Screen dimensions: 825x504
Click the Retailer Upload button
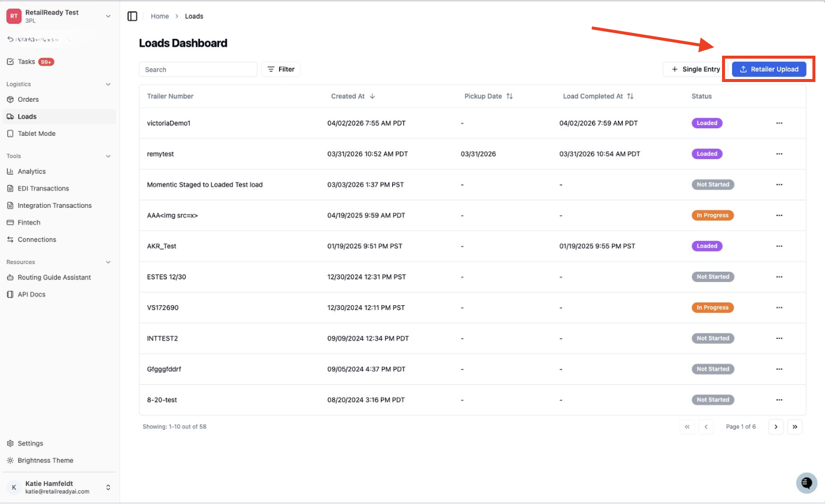[769, 69]
